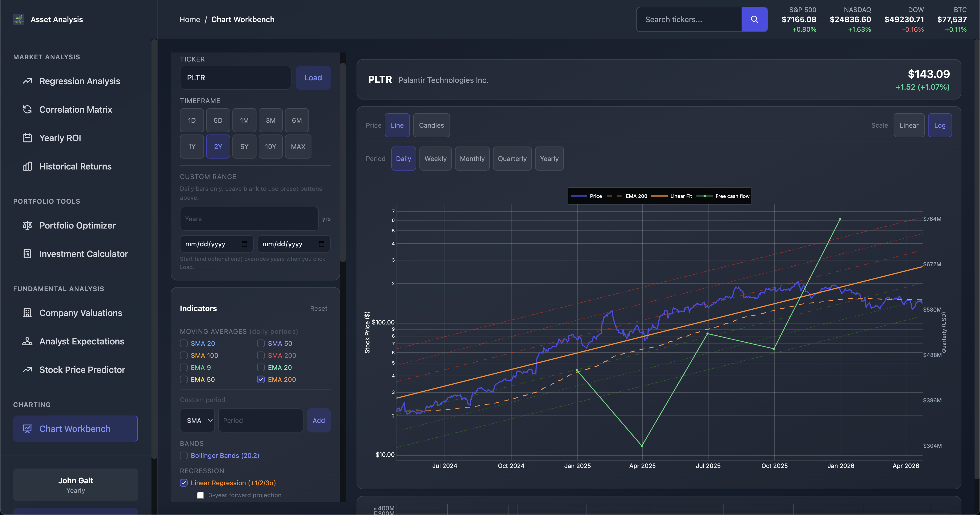Set period to Quarterly
The image size is (980, 515).
pos(512,159)
